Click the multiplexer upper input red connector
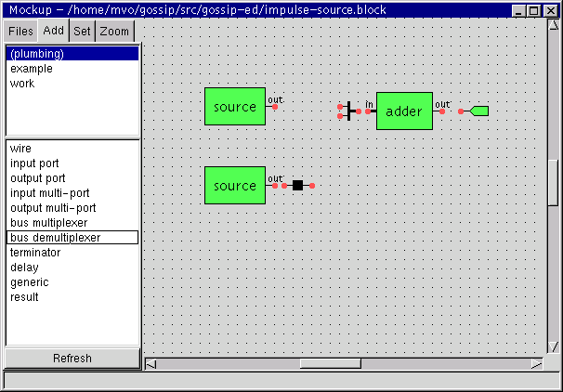 click(x=340, y=107)
